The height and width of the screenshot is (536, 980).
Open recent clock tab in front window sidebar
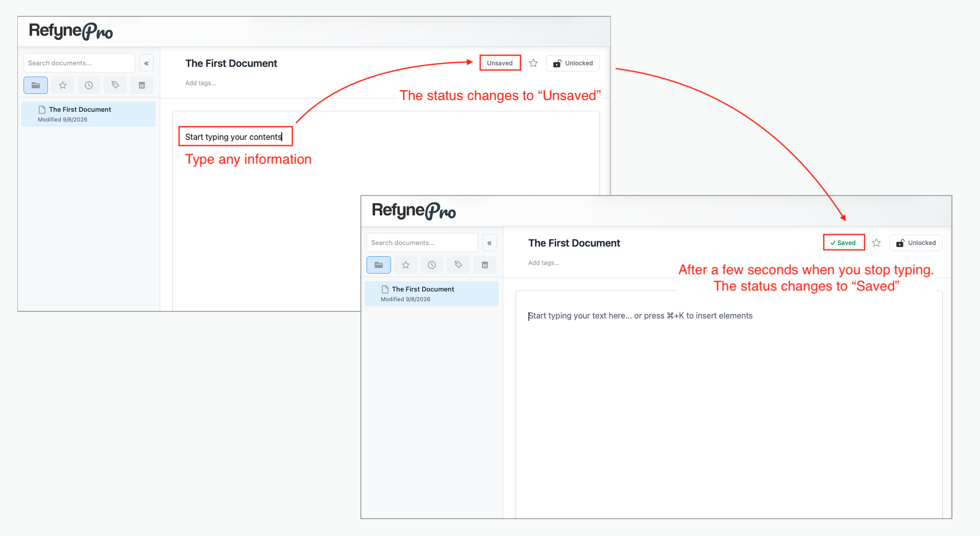tap(432, 265)
